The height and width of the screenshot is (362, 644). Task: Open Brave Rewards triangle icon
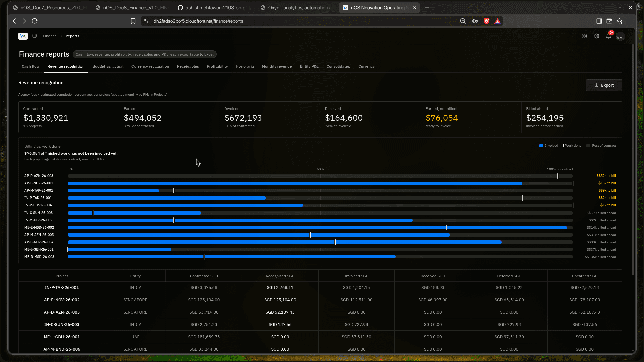coord(498,21)
